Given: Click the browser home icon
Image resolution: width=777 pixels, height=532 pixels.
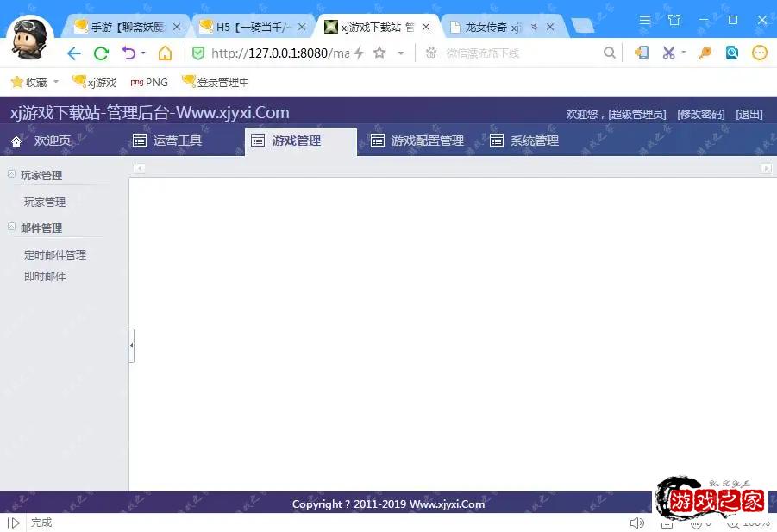Looking at the screenshot, I should pyautogui.click(x=164, y=53).
